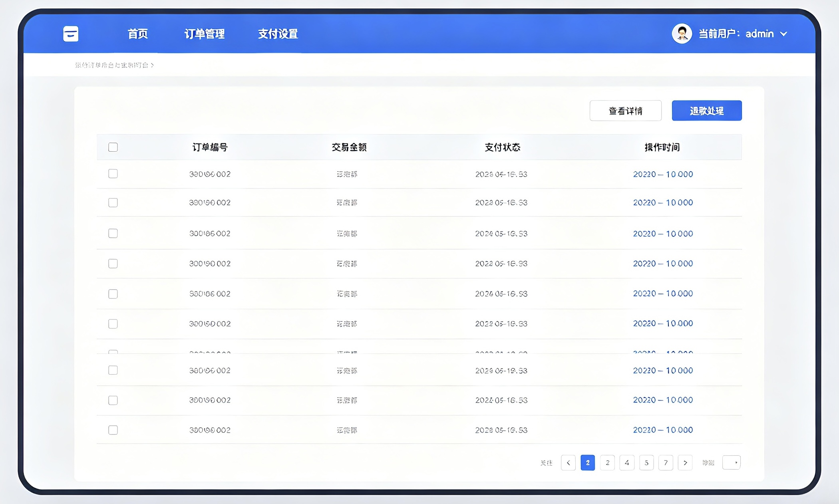Click first row's 20220 – 10 000 link
The image size is (839, 504).
click(x=663, y=174)
